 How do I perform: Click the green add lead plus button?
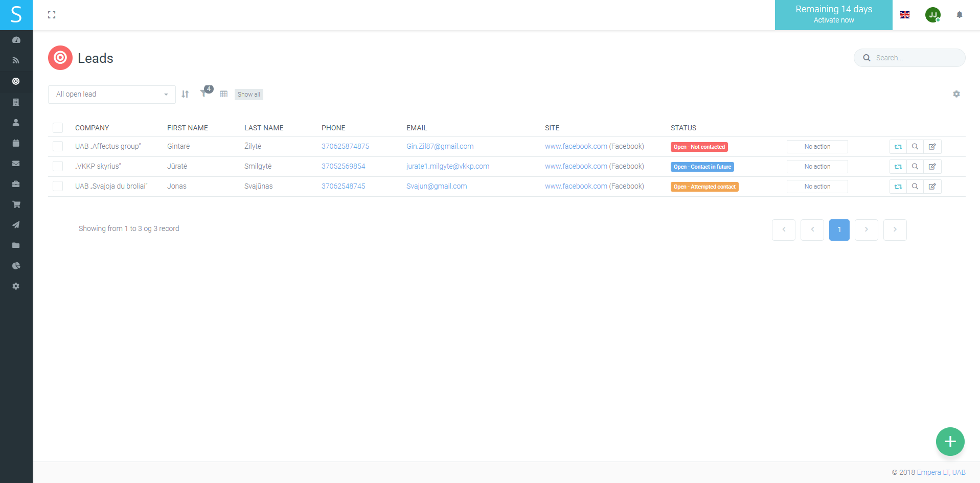click(x=950, y=442)
